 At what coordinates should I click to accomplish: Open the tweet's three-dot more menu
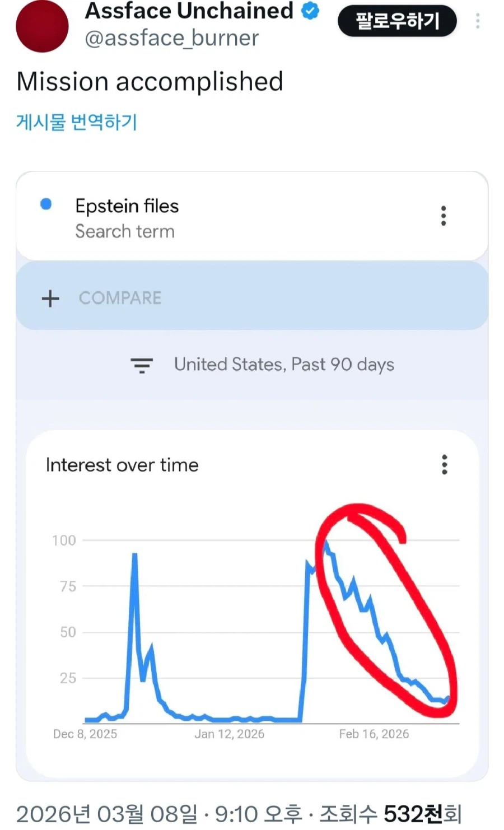click(x=478, y=21)
